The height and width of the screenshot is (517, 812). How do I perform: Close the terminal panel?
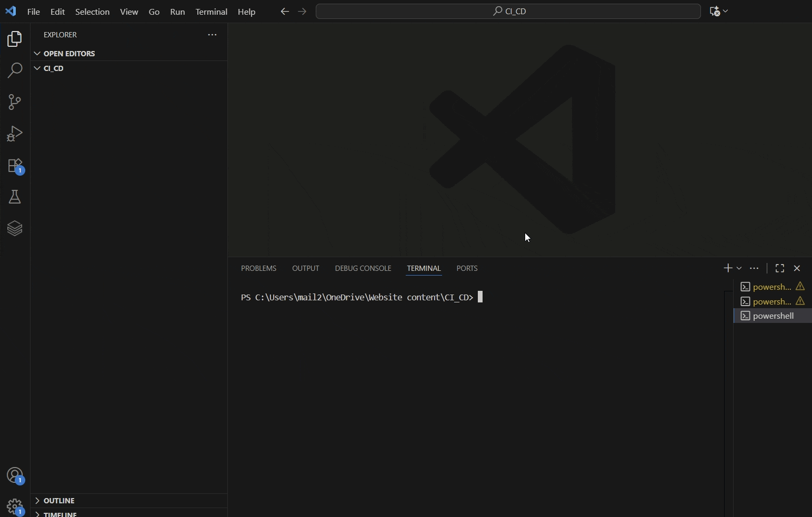[797, 268]
